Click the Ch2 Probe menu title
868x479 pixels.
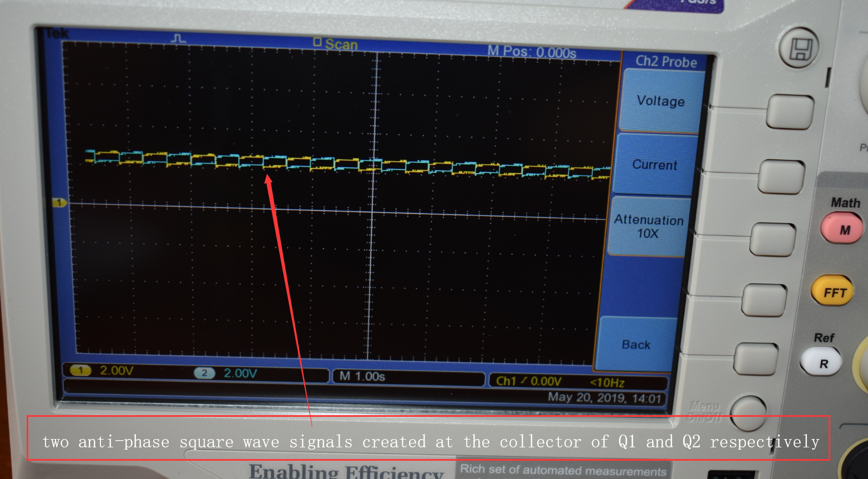(665, 62)
